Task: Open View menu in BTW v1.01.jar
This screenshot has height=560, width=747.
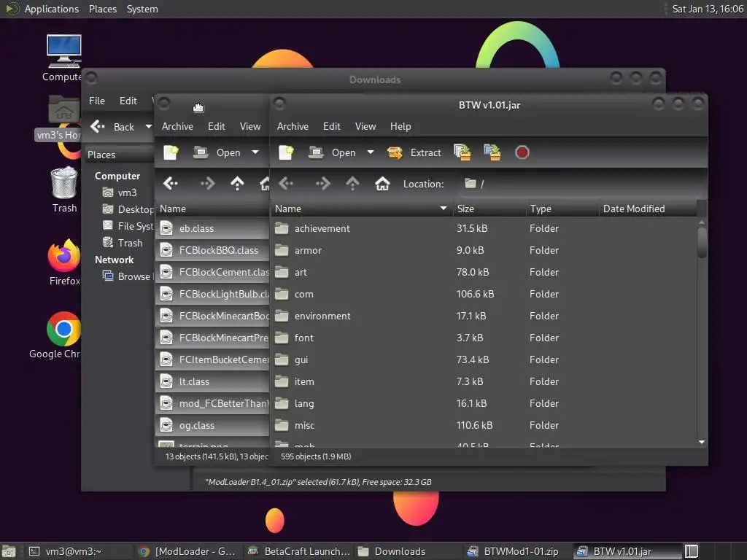Action: 365,126
